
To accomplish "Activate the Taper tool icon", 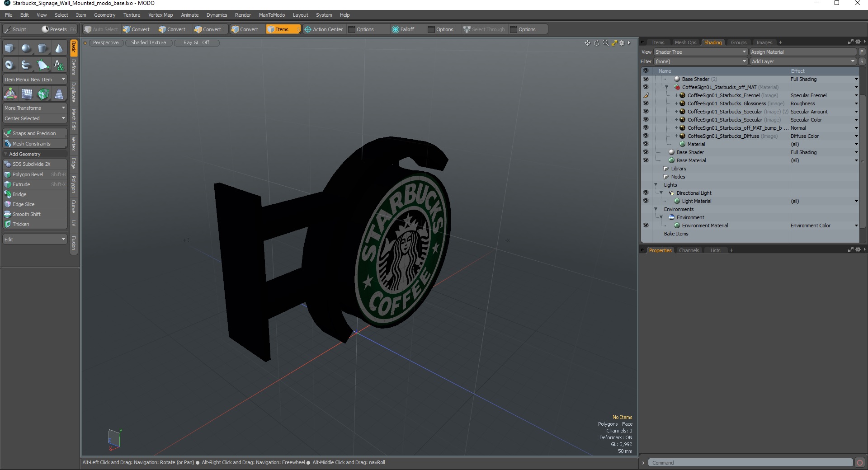I will coord(59,94).
